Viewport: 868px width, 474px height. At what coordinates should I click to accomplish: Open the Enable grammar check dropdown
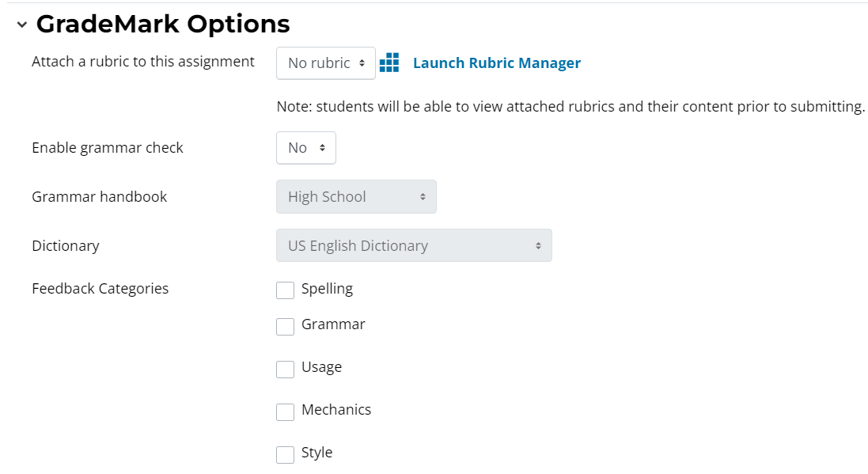point(305,148)
